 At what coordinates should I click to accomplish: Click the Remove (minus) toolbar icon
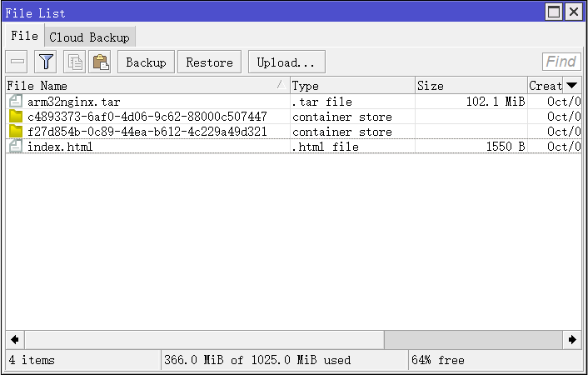[17, 62]
